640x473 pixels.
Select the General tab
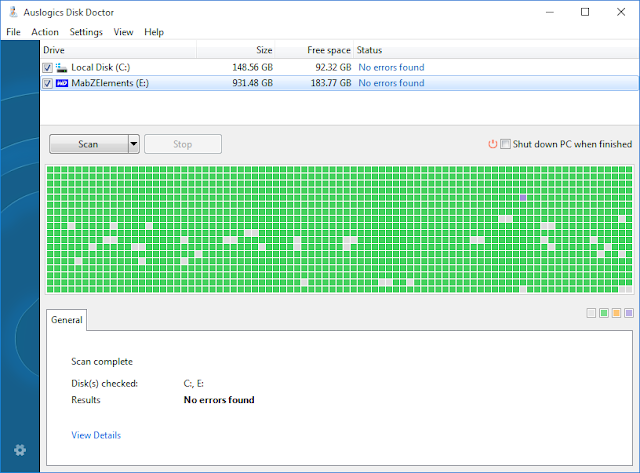[67, 320]
